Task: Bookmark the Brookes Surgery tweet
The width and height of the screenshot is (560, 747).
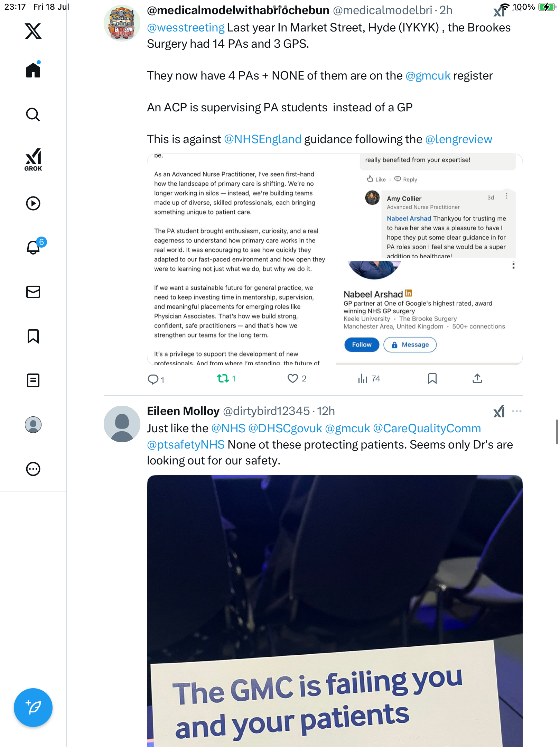Action: (x=432, y=379)
